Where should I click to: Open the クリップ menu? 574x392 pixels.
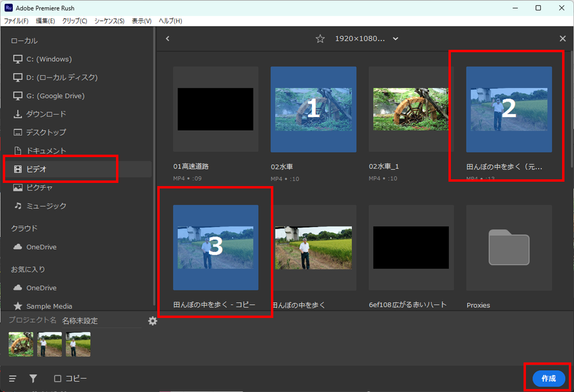(75, 21)
